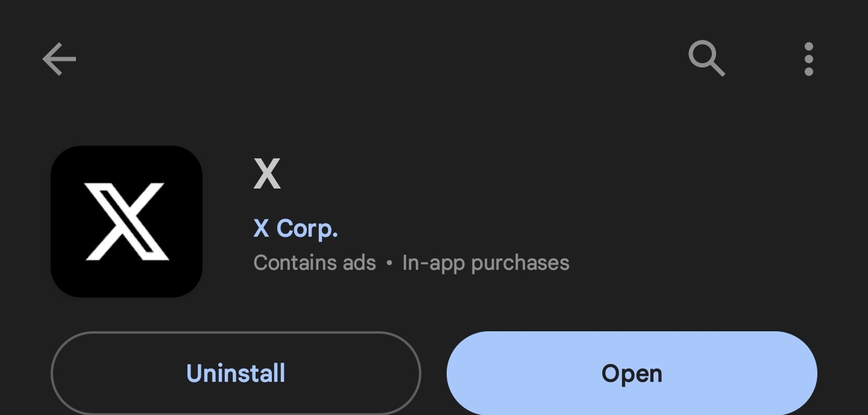Open the three-dot more options menu

tap(809, 59)
